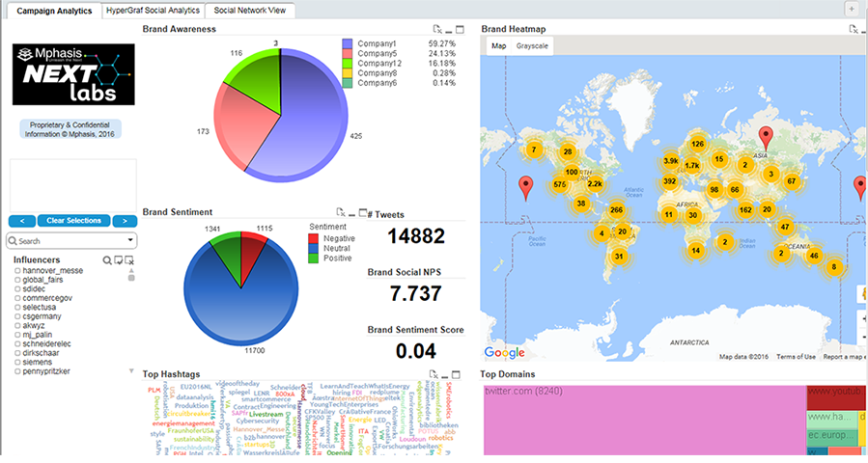868x463 pixels.
Task: Click Negative sentiment red legend swatch
Action: pos(314,238)
